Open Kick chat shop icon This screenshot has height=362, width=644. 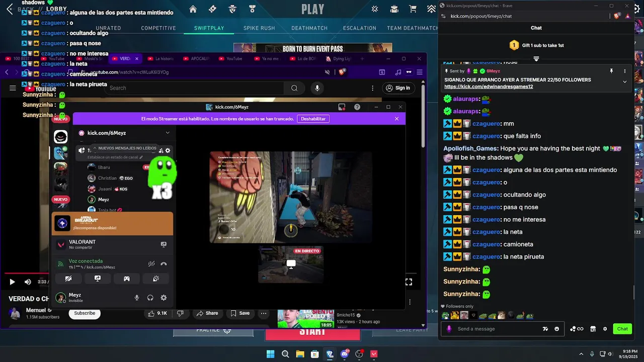593,329
